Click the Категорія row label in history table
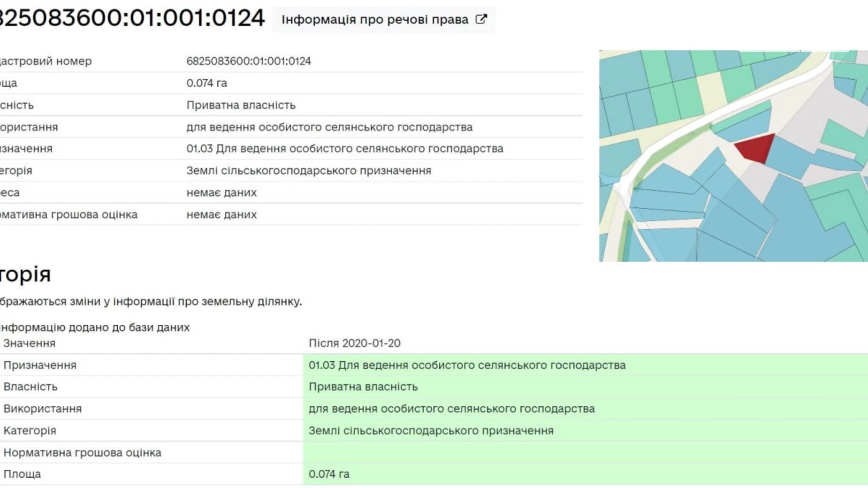 coord(30,431)
